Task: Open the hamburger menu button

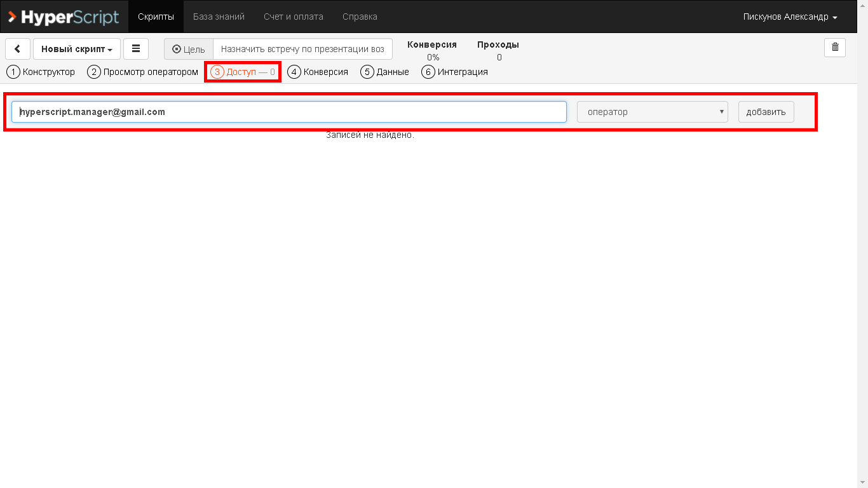Action: [136, 49]
